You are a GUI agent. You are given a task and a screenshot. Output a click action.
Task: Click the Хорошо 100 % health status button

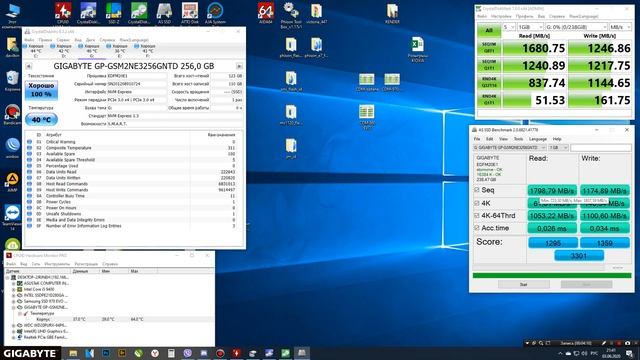[x=41, y=90]
